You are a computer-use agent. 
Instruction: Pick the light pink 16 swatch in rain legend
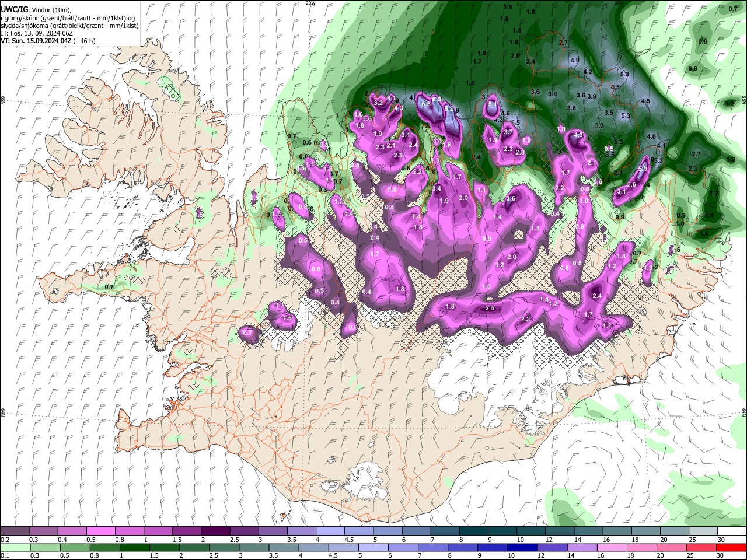click(x=611, y=547)
